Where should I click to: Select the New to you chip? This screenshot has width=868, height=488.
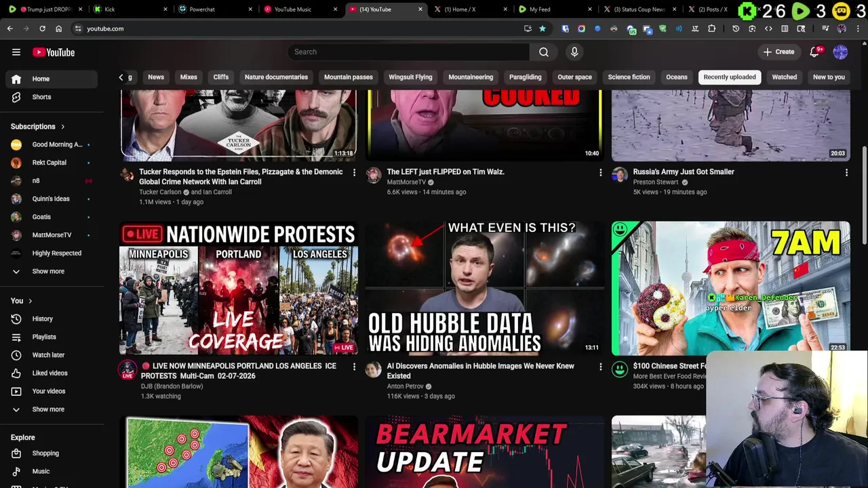click(x=829, y=77)
